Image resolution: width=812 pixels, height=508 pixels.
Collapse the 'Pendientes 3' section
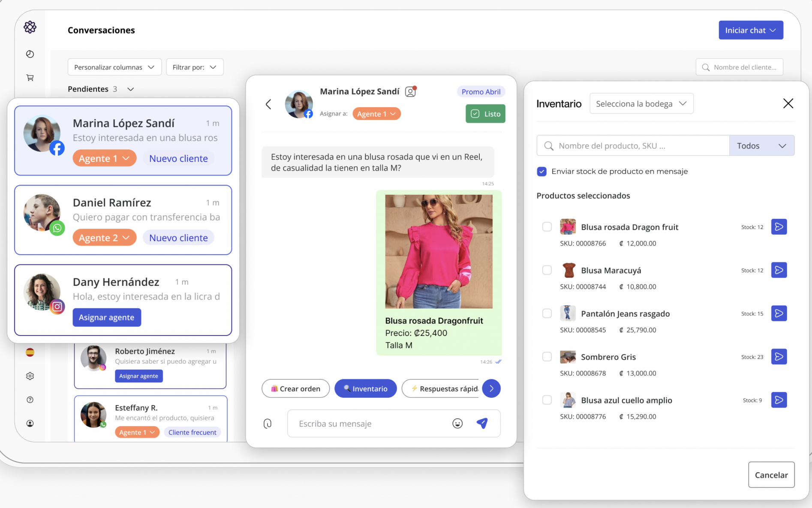[131, 89]
